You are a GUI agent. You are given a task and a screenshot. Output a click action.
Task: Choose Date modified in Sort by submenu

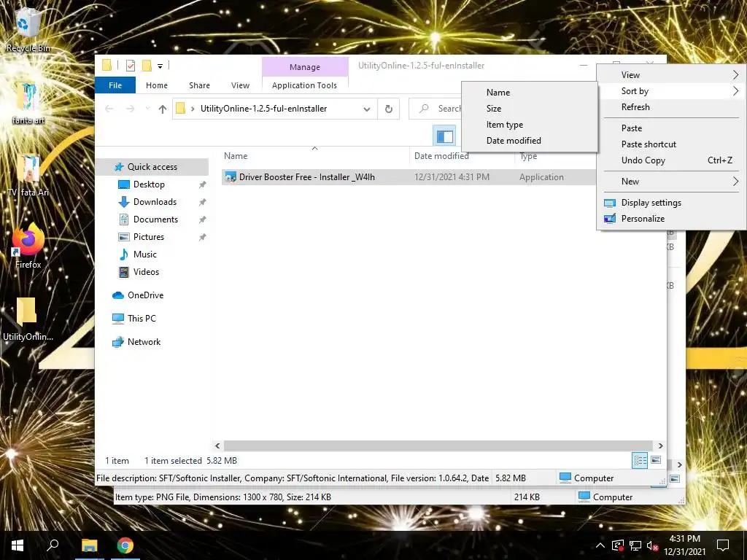pos(529,141)
